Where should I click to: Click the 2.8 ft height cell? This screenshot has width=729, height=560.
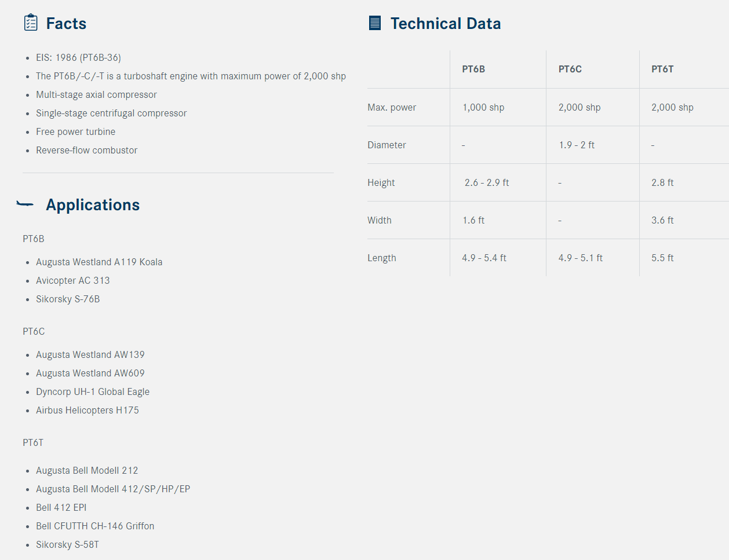click(x=662, y=182)
